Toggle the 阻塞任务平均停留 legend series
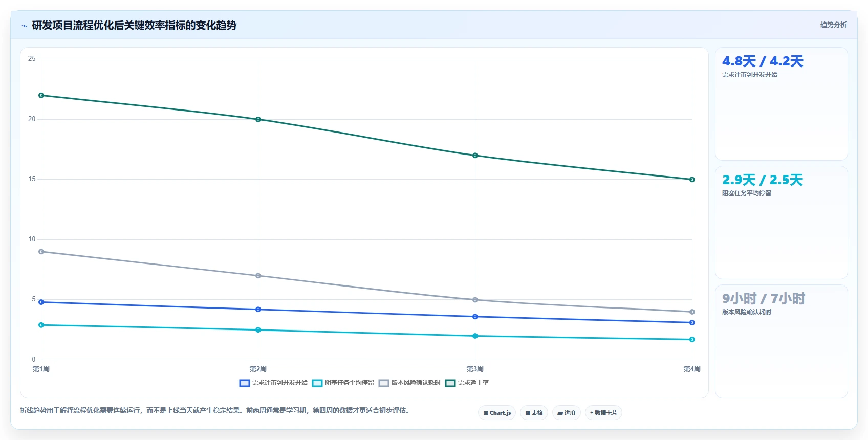The width and height of the screenshot is (868, 440). (343, 383)
